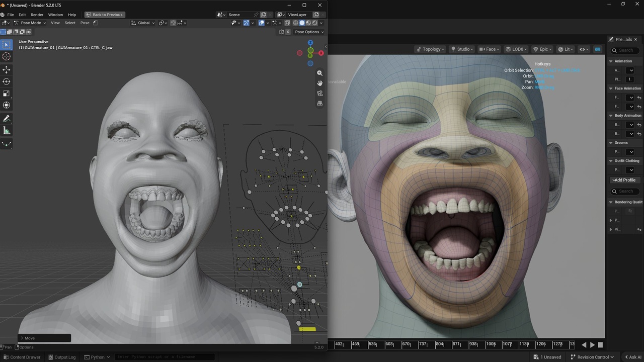Image resolution: width=644 pixels, height=362 pixels.
Task: Select rendered viewport shading mode
Action: point(315,23)
